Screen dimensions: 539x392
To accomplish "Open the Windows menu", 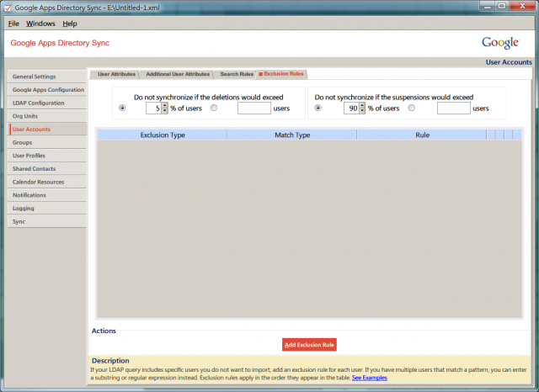I will click(x=40, y=24).
